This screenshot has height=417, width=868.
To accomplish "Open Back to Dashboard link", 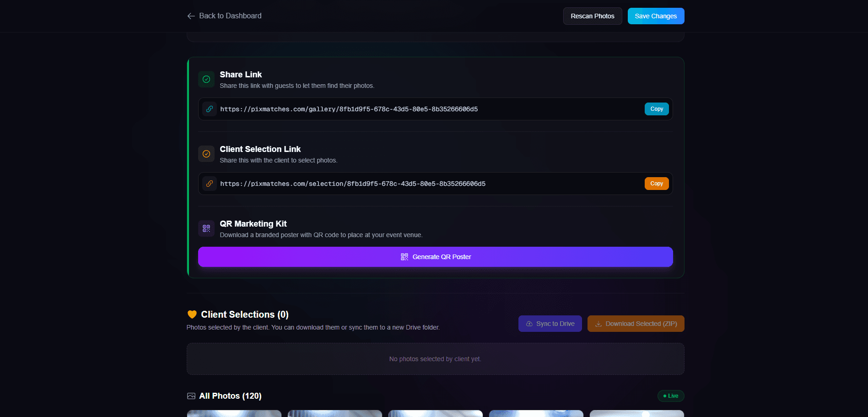I will point(230,16).
